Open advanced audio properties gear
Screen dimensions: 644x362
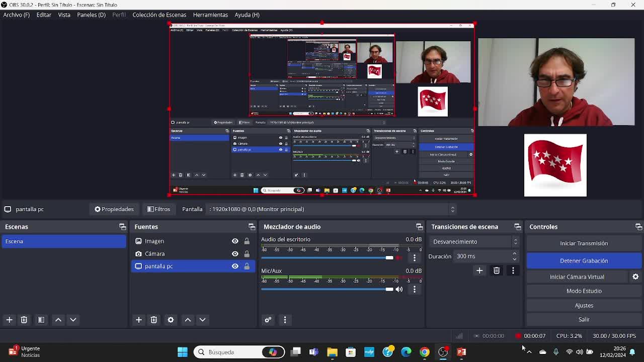pyautogui.click(x=268, y=320)
